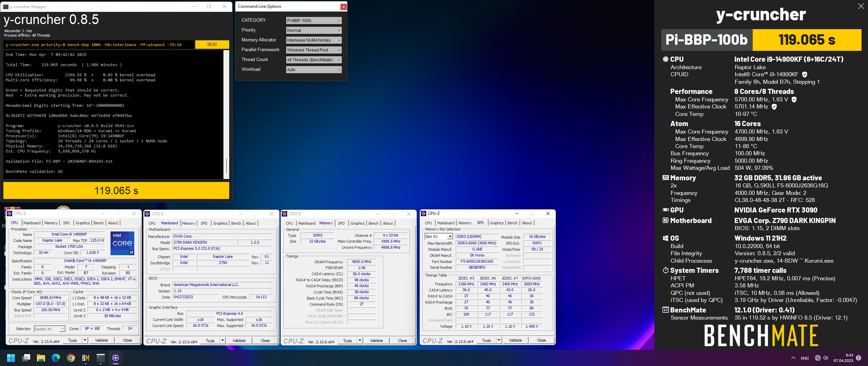Open About tab in SPD CPU-Z window

pyautogui.click(x=527, y=223)
